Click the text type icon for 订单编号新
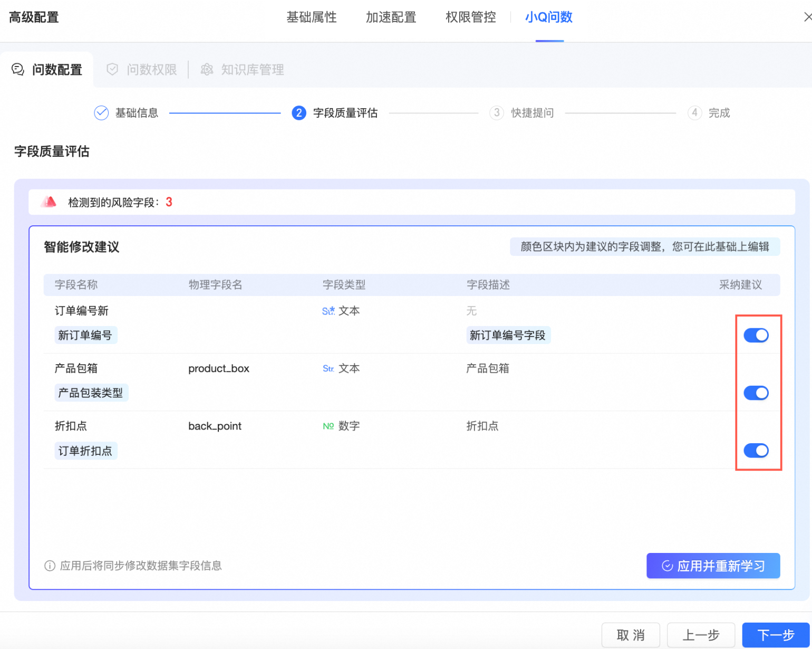812x649 pixels. (x=328, y=311)
